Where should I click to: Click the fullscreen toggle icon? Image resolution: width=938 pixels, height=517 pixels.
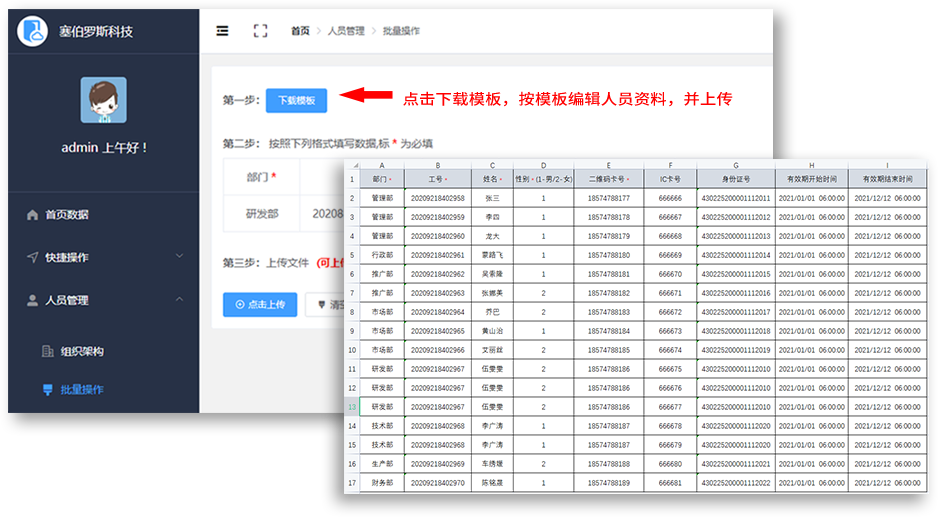[x=260, y=31]
